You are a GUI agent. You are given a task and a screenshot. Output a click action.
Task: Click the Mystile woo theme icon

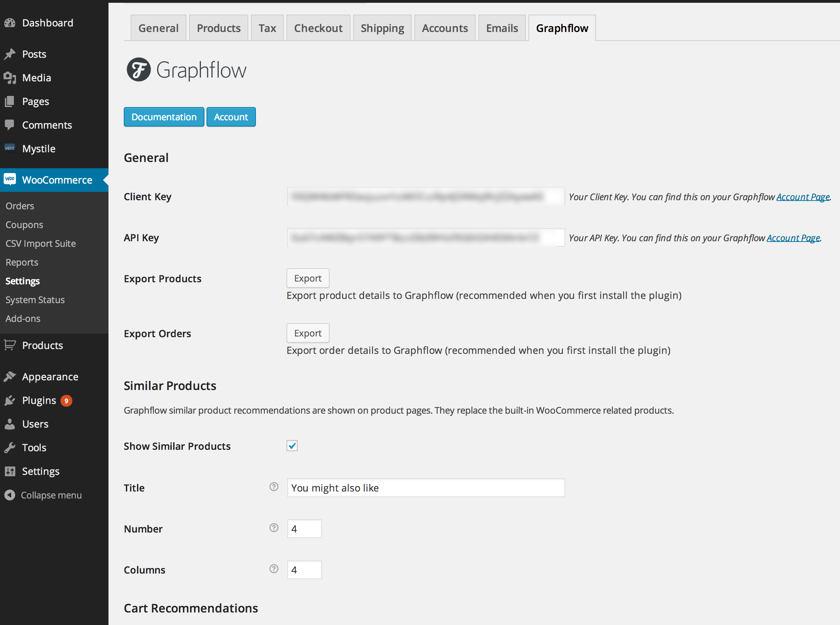pyautogui.click(x=10, y=148)
